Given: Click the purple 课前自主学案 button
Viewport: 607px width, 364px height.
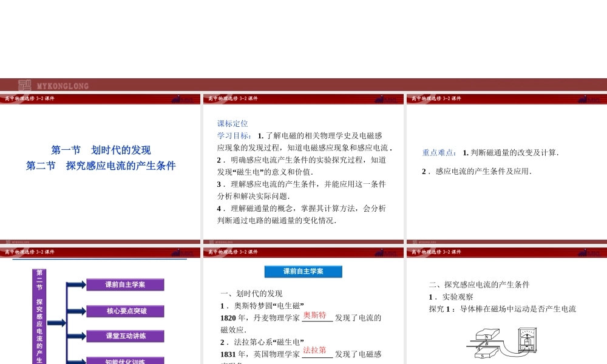Looking at the screenshot, I should pos(125,285).
